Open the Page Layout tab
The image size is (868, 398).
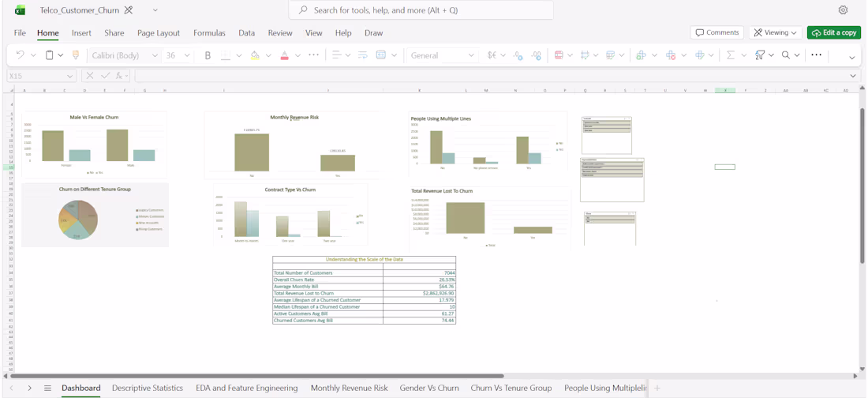[x=159, y=32]
